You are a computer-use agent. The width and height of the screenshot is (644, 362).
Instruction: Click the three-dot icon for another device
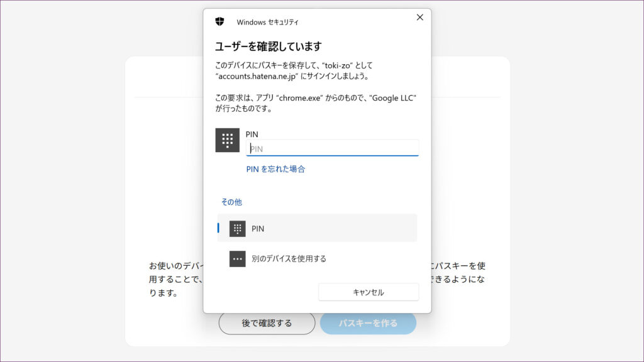coord(237,259)
